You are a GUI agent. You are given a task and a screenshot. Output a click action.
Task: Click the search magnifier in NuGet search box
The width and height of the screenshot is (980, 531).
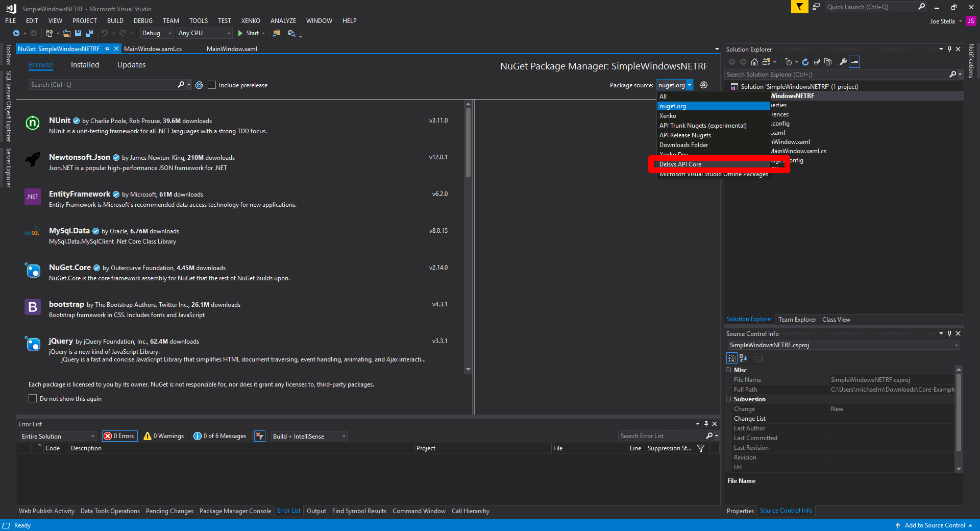181,85
